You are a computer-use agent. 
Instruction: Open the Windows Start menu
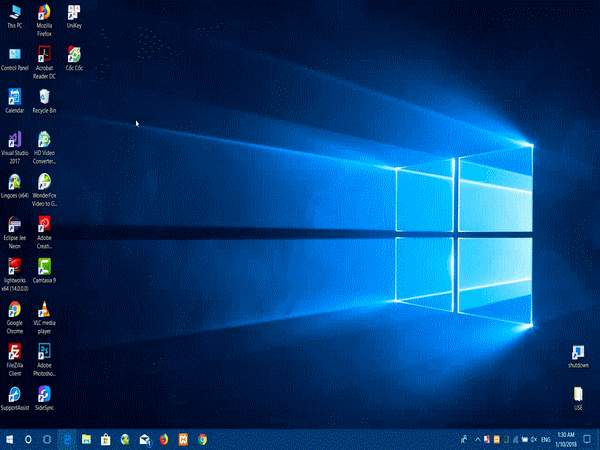point(10,439)
